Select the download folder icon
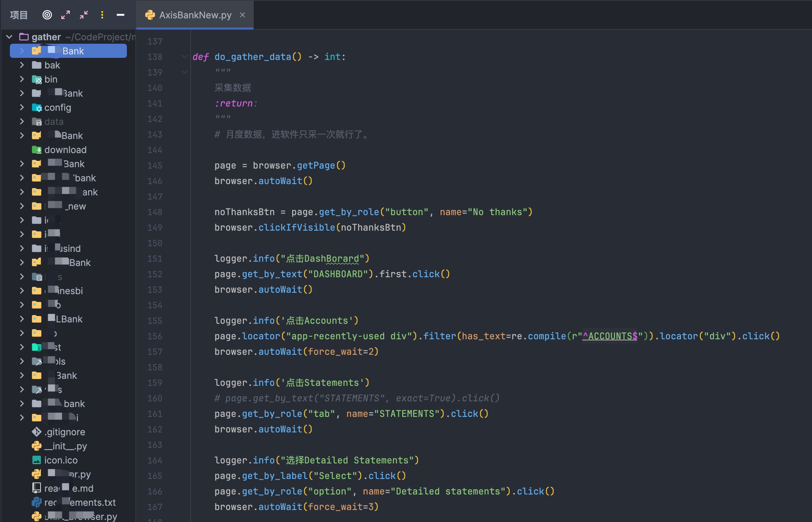Image resolution: width=812 pixels, height=522 pixels. (x=37, y=150)
